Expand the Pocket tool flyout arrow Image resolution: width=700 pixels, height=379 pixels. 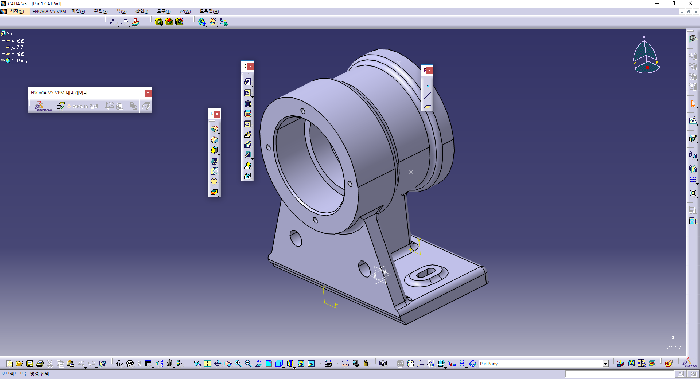[x=252, y=96]
